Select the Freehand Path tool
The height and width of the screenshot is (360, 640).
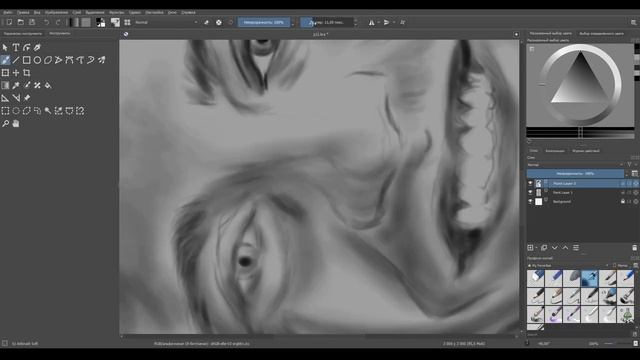(x=80, y=60)
